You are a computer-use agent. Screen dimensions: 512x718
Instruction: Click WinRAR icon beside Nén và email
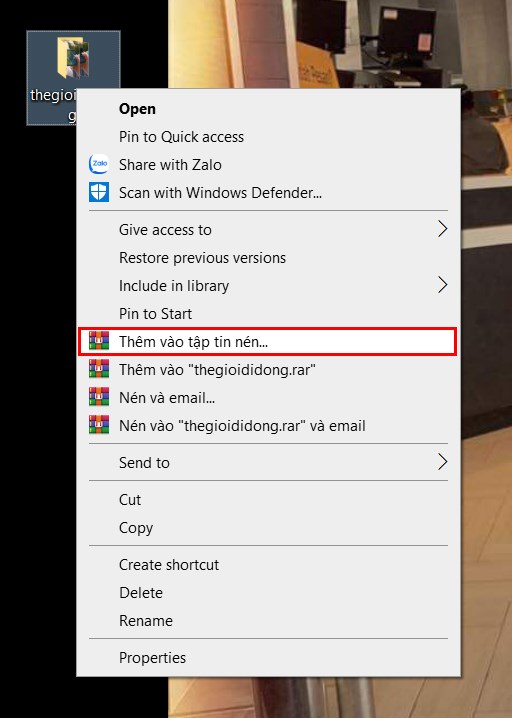(x=99, y=397)
